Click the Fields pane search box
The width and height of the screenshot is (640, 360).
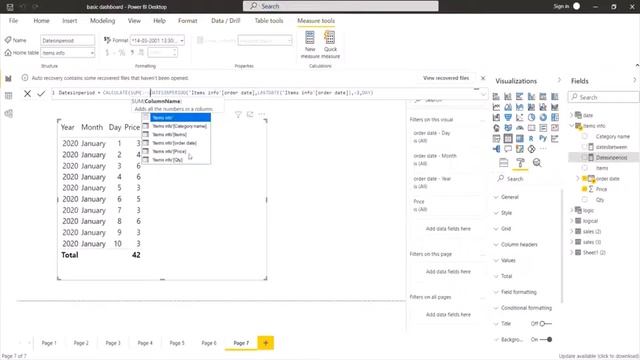(603, 97)
